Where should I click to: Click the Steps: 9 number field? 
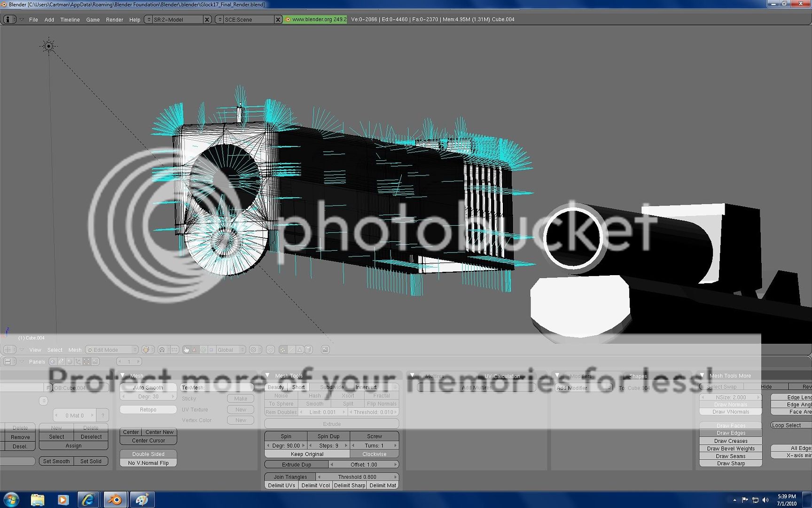point(328,445)
